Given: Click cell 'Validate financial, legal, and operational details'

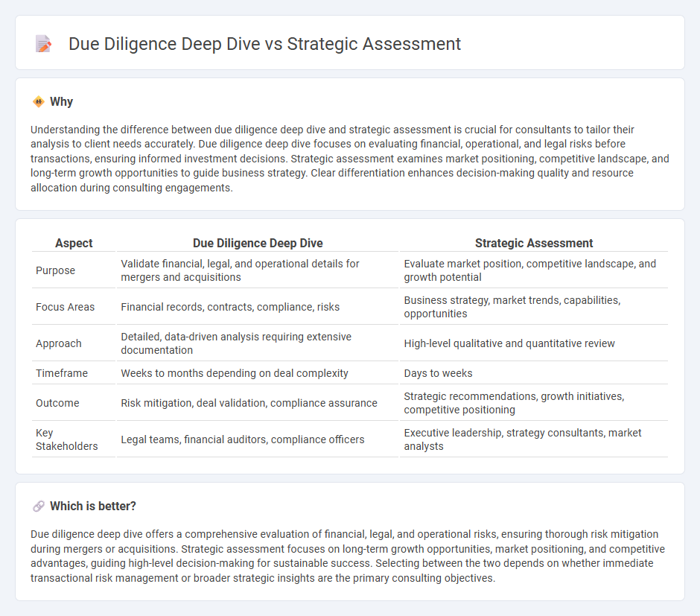Looking at the screenshot, I should (x=258, y=270).
